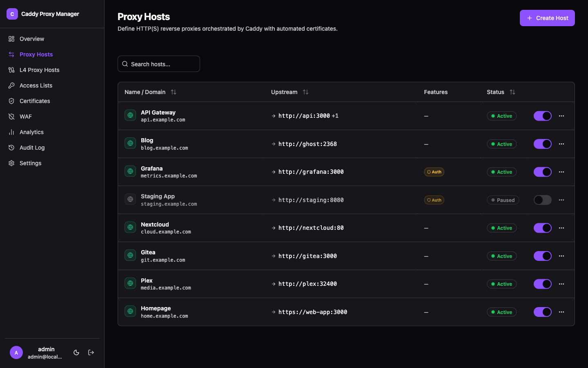Select the WAF shield icon
The image size is (588, 368).
click(11, 117)
